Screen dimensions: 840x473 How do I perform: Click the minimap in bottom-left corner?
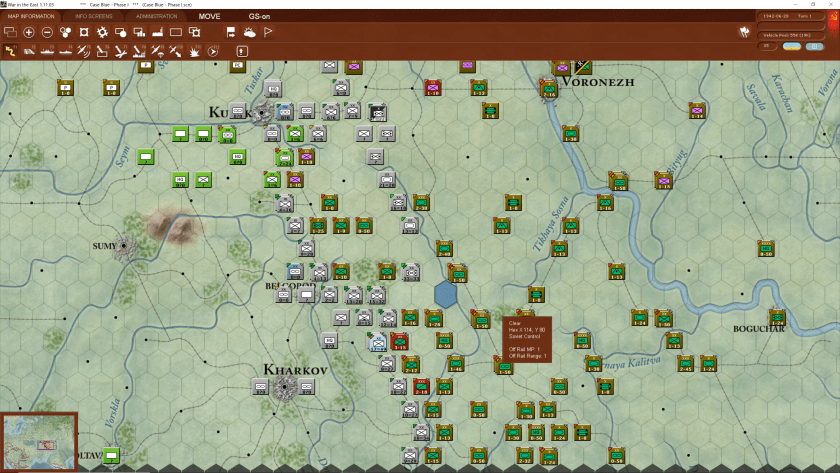point(39,442)
